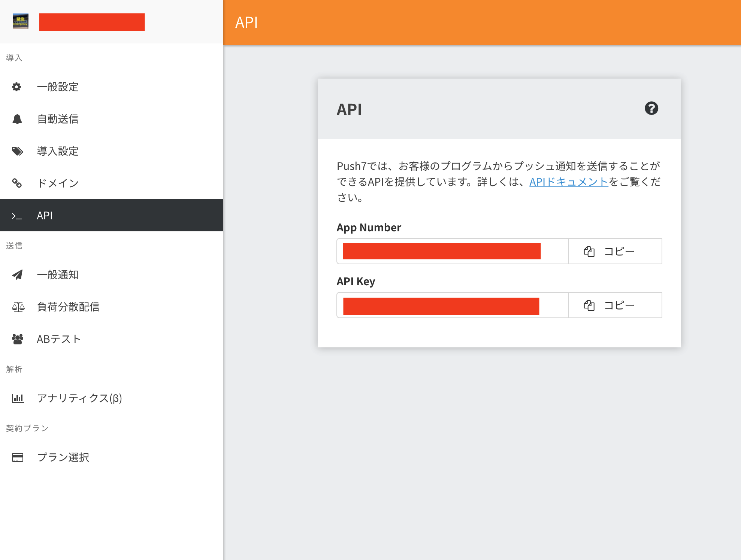Click the App Number text field
741x560 pixels.
pos(452,251)
